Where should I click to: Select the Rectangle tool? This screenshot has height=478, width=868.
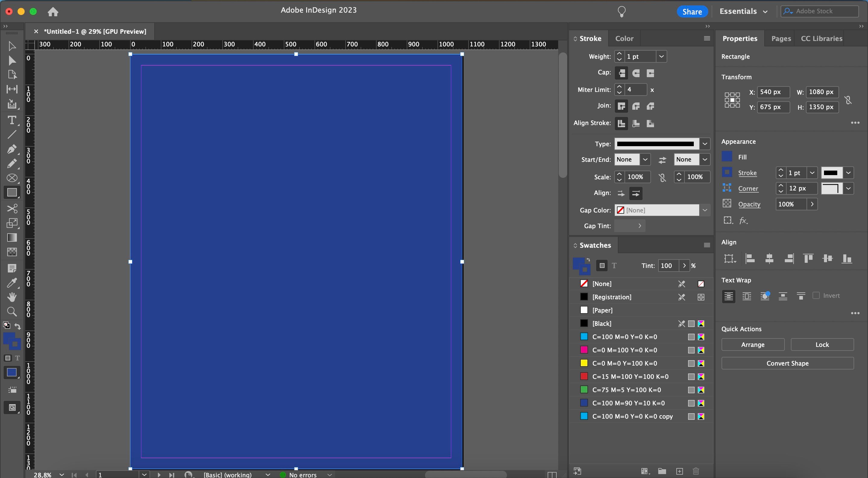12,192
